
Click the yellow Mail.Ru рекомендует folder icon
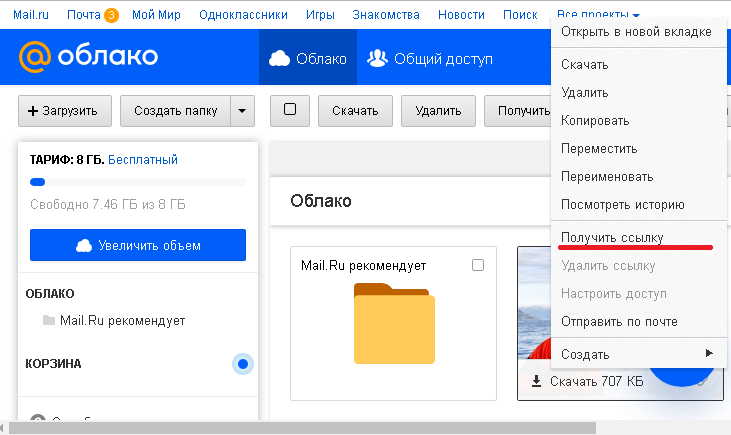point(394,323)
